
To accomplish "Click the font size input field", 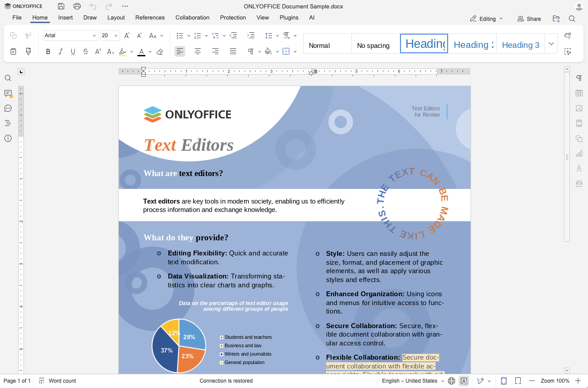I will [x=106, y=35].
